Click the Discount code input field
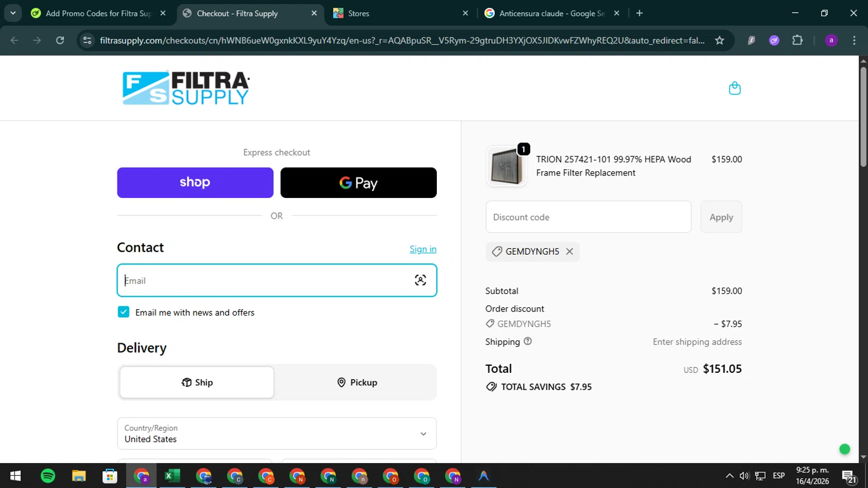Screen dimensions: 868x488 [x=588, y=217]
